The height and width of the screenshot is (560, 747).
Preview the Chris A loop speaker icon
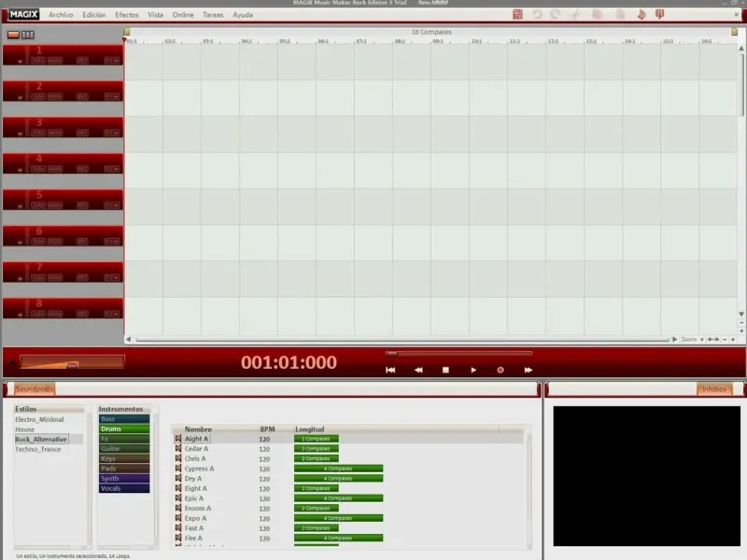pos(178,458)
